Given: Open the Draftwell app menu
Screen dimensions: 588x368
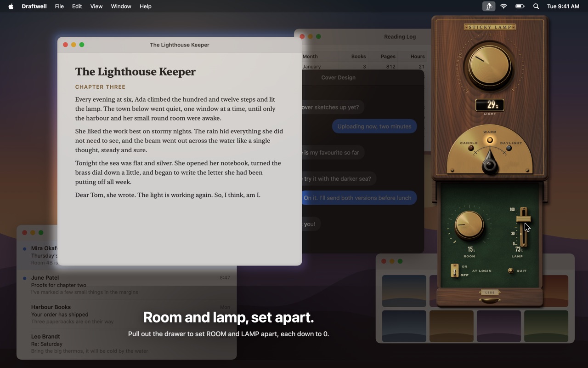Looking at the screenshot, I should (34, 6).
